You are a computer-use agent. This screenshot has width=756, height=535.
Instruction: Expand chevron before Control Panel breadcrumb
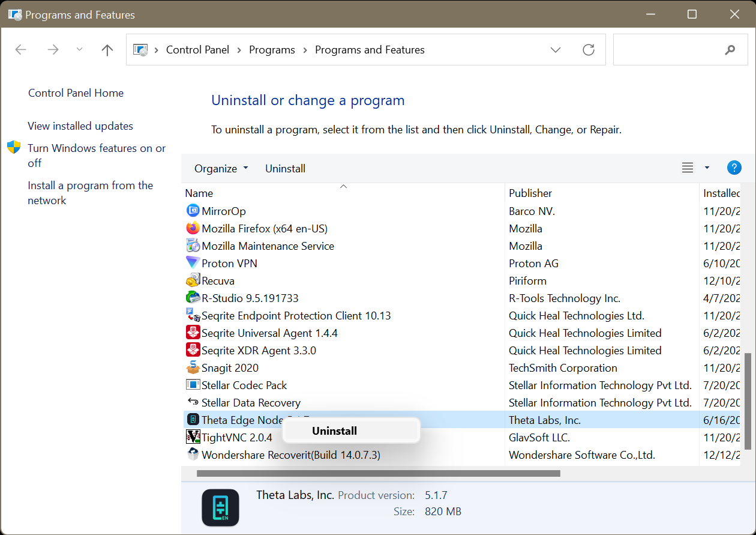click(157, 50)
